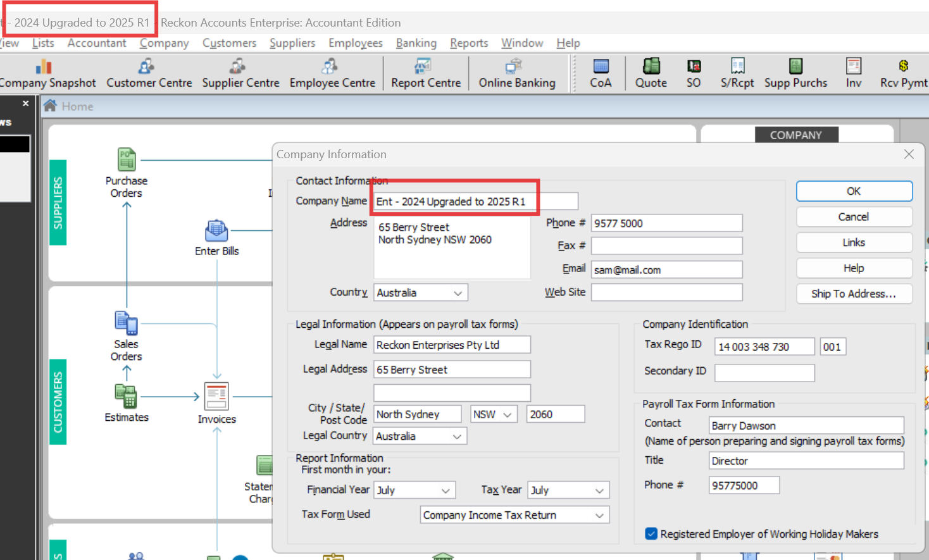
Task: Close the left side panel with the X
Action: tap(25, 103)
